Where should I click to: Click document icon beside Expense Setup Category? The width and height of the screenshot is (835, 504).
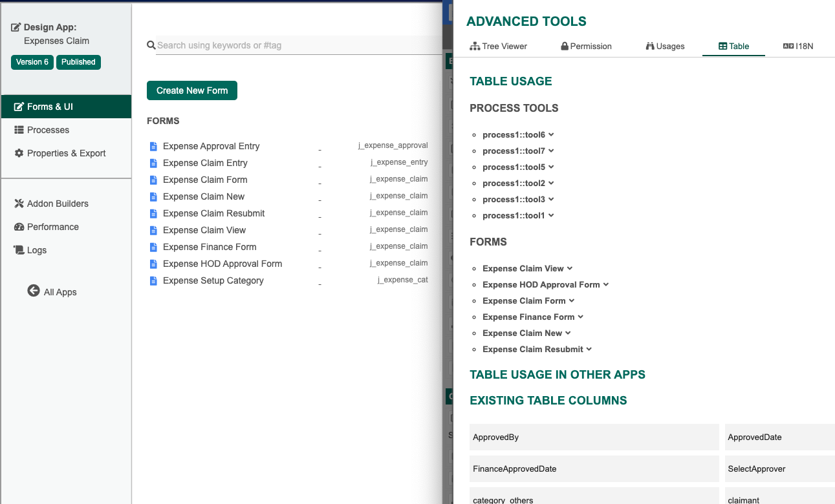(x=153, y=281)
